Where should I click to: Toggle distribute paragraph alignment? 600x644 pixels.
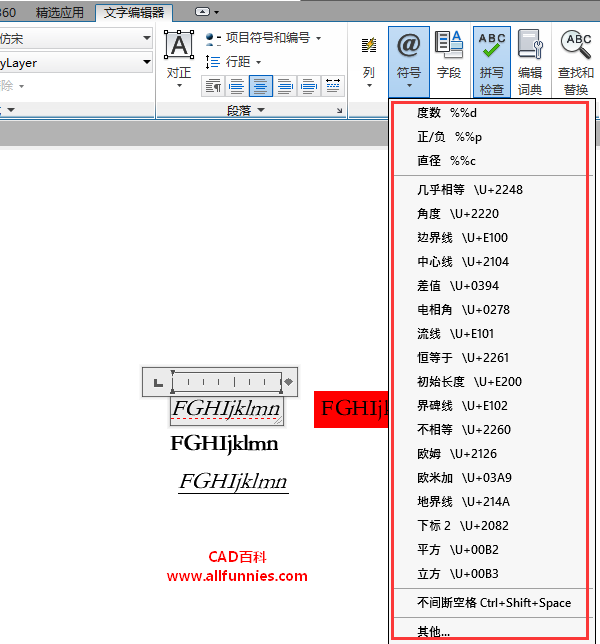point(333,86)
